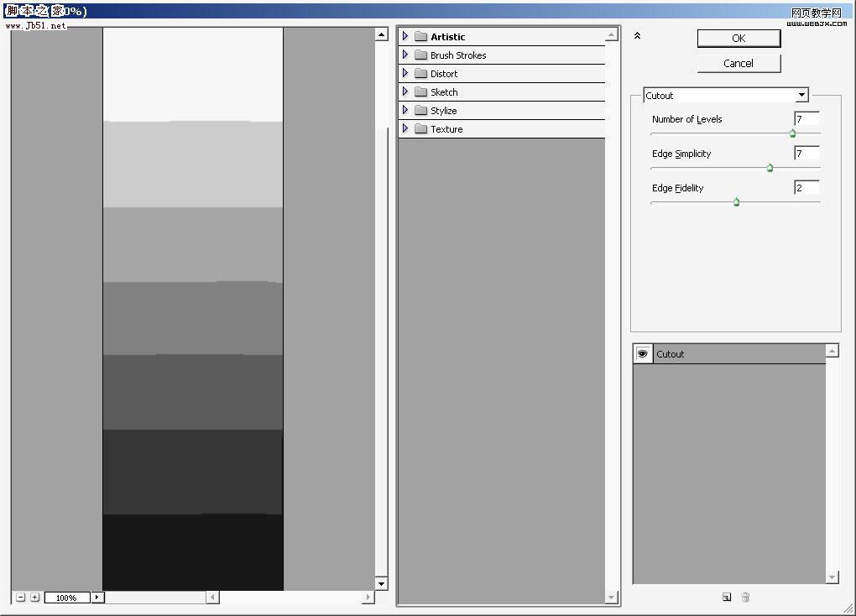Zoom in with the plus icon

pos(34,598)
